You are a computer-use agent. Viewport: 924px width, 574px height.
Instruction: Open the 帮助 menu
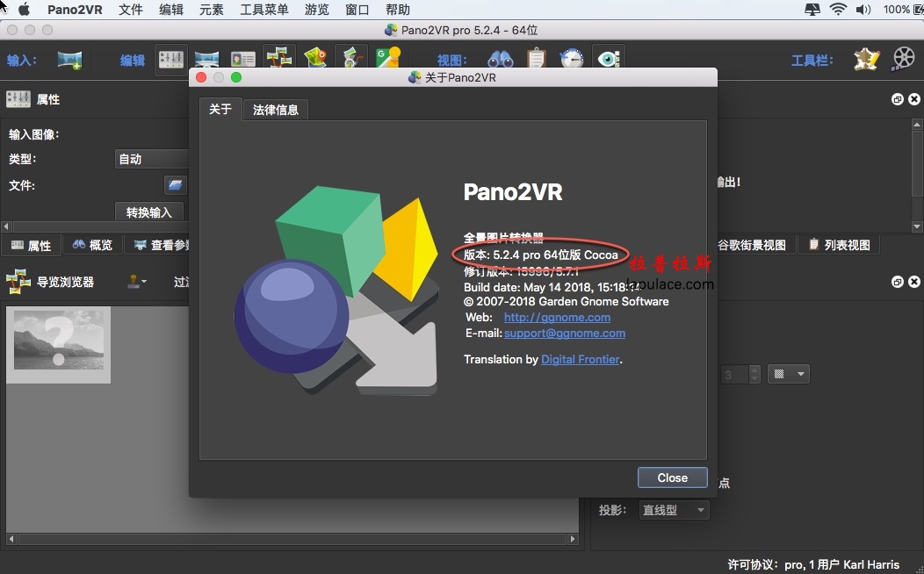[397, 10]
